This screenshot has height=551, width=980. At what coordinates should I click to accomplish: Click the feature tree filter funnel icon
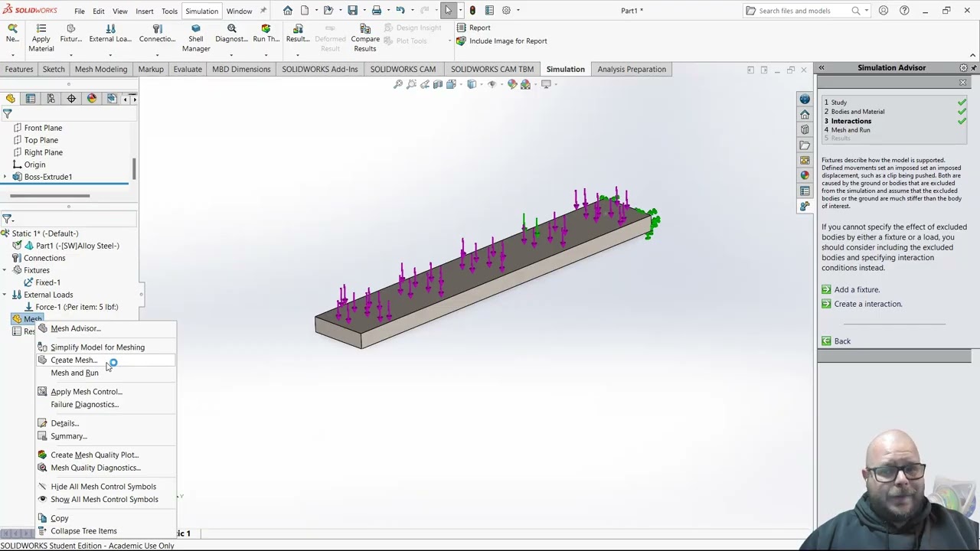click(7, 114)
